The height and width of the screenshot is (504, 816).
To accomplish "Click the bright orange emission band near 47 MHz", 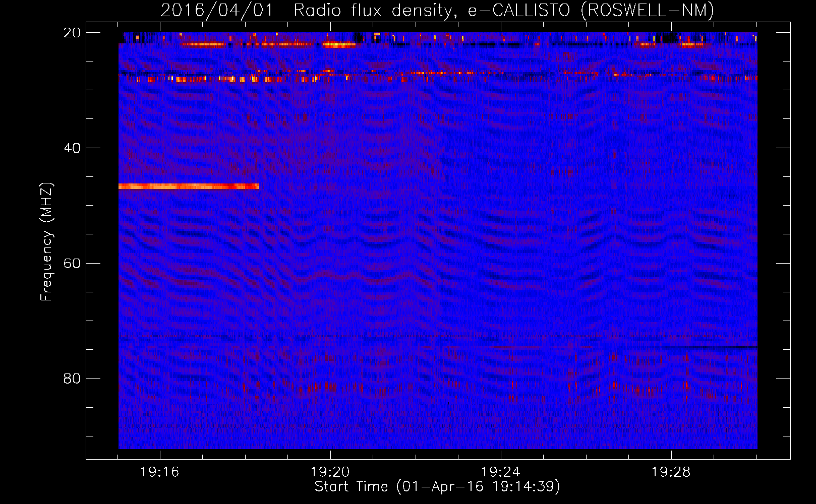I will (x=189, y=186).
